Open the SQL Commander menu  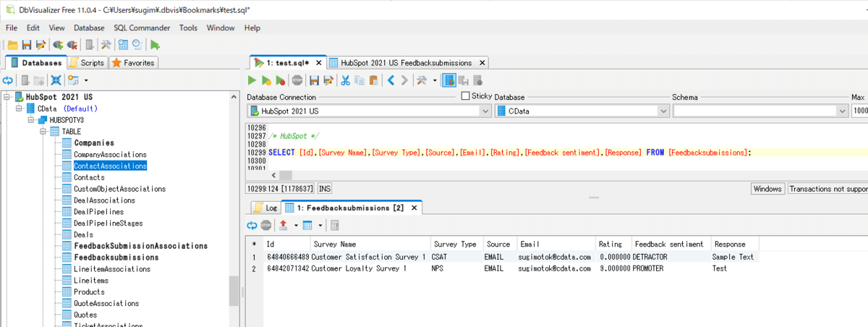click(142, 27)
